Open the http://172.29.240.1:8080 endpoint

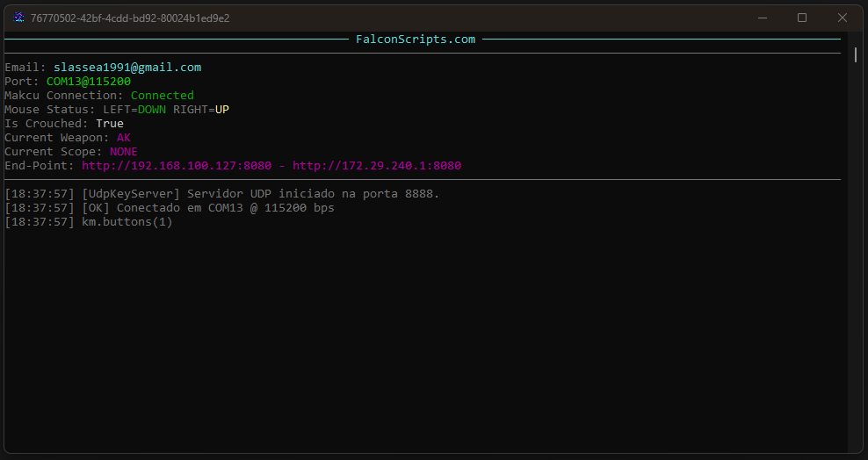click(x=377, y=166)
